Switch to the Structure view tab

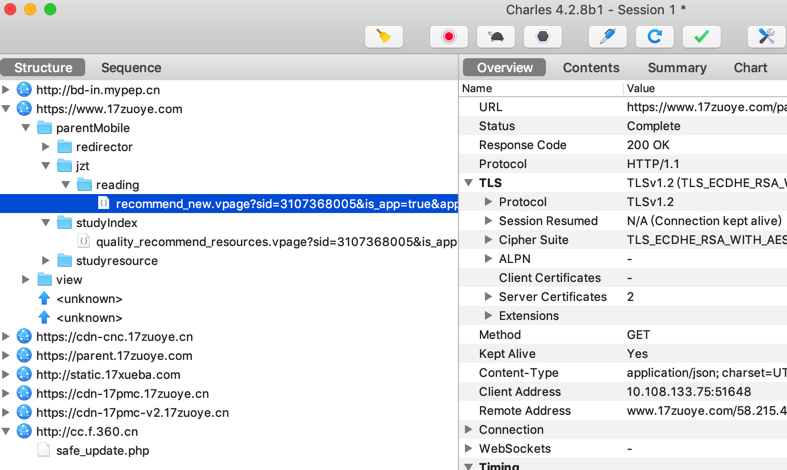[x=43, y=67]
